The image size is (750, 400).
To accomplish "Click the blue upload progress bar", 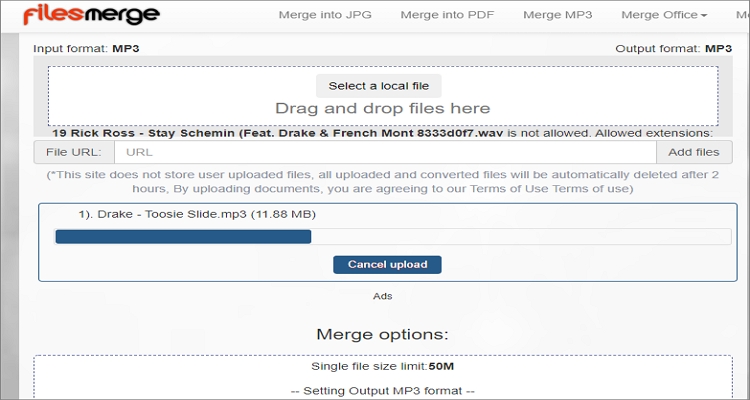I will [183, 236].
